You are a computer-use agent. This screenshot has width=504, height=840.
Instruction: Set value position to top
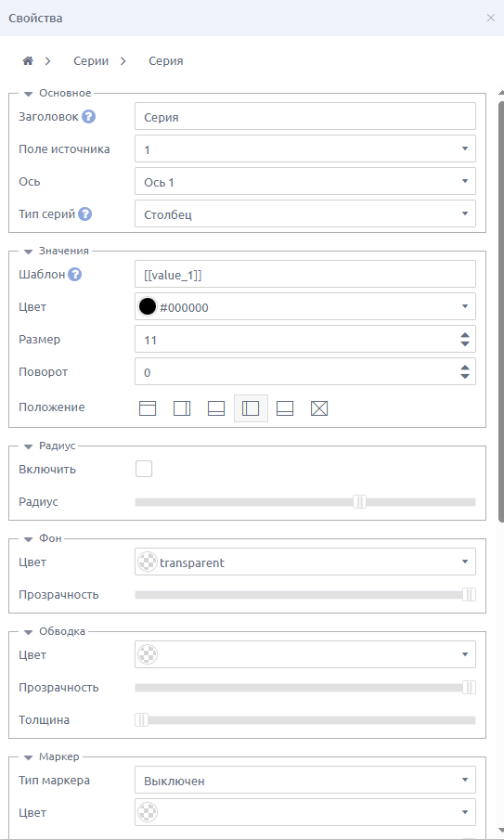(148, 408)
